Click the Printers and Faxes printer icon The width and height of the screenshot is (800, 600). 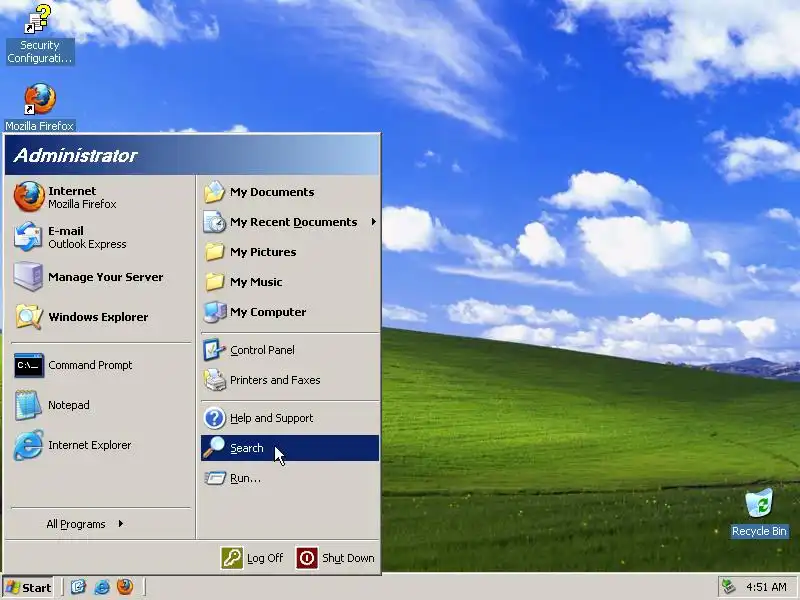pos(215,380)
